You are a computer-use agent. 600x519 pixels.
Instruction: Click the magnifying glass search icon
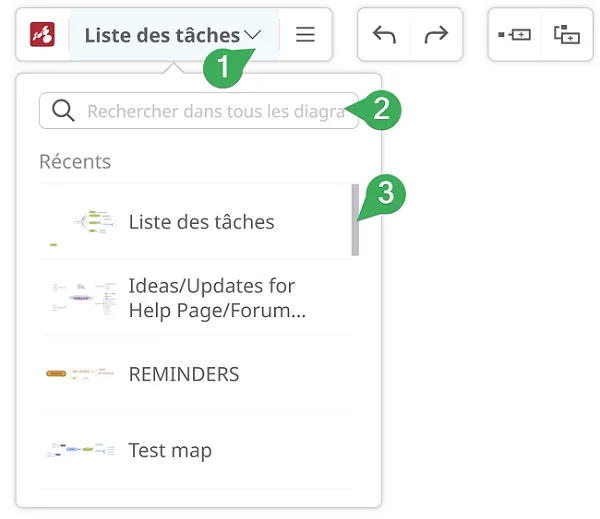tap(63, 111)
